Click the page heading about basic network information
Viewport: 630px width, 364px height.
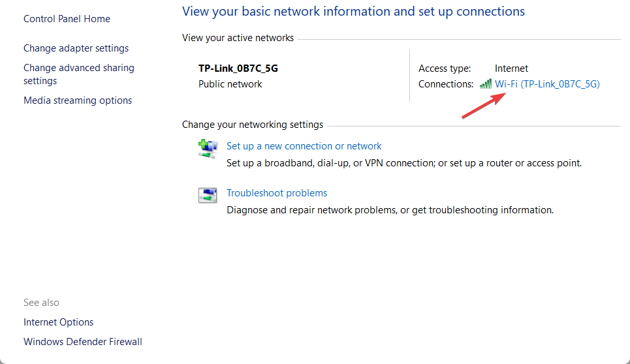(353, 12)
